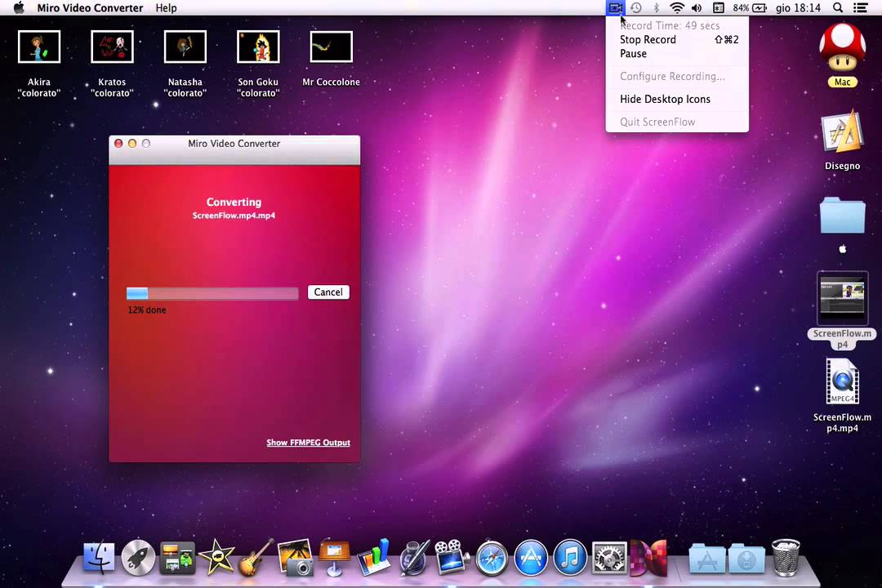This screenshot has width=882, height=588.
Task: Launch Pages ink pen icon in dock
Action: coord(414,558)
